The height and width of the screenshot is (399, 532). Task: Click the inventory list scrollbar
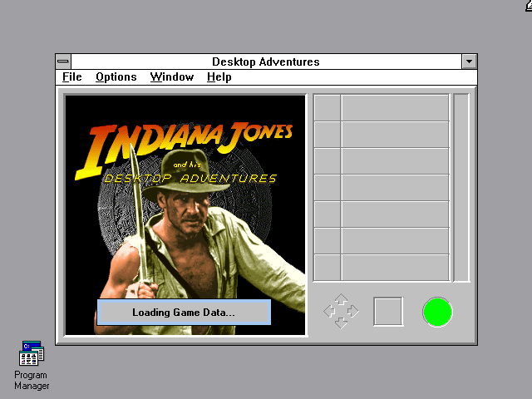pyautogui.click(x=461, y=188)
